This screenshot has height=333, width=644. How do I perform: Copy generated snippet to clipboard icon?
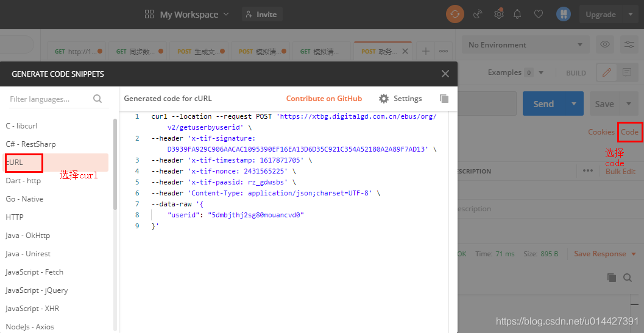(444, 99)
